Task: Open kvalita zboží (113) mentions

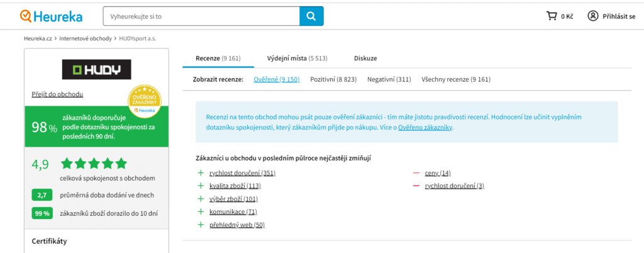Action: tap(235, 186)
